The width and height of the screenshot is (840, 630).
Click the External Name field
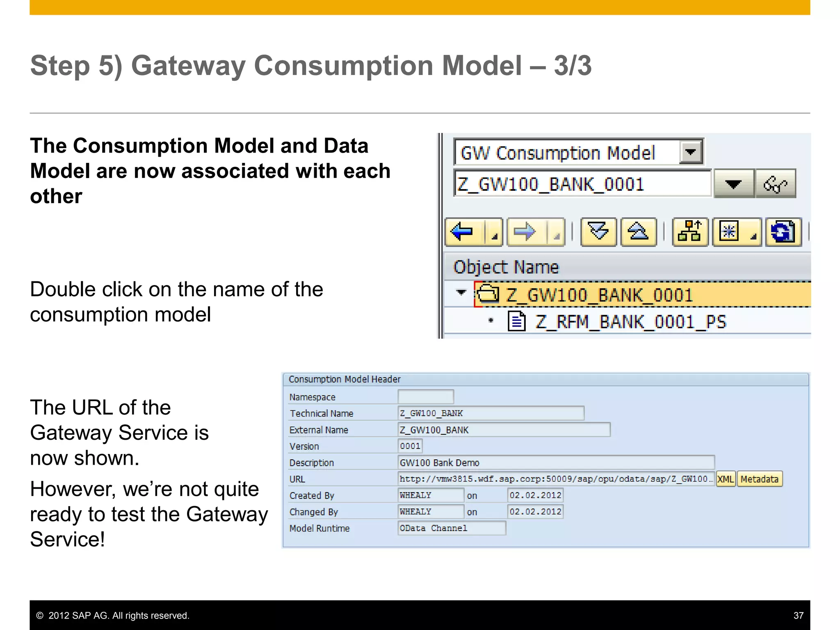504,429
